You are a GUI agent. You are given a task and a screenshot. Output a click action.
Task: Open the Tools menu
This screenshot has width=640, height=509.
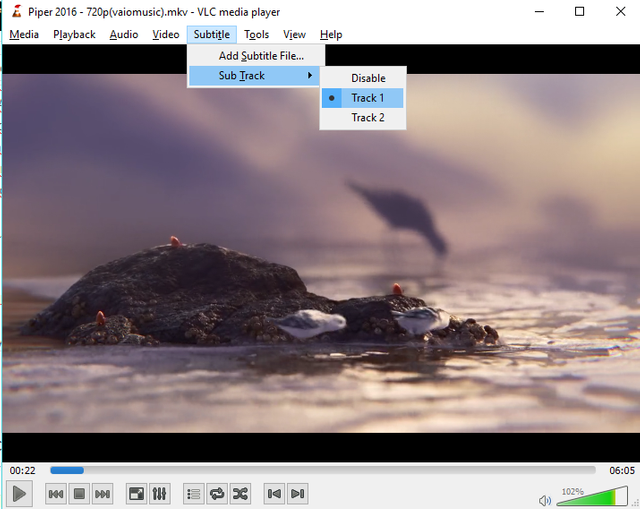256,35
